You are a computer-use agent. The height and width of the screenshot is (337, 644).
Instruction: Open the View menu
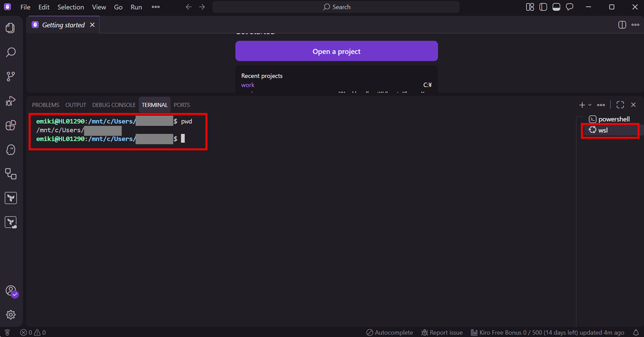(99, 7)
